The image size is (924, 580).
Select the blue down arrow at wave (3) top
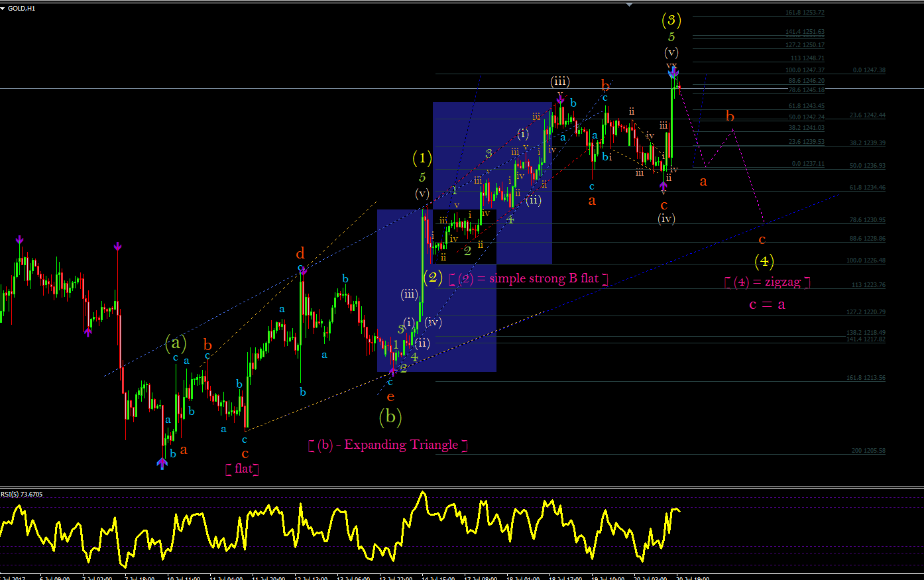[x=673, y=72]
